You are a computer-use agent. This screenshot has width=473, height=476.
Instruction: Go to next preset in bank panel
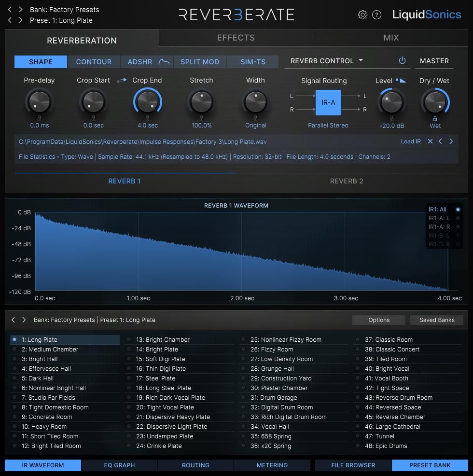(24, 320)
